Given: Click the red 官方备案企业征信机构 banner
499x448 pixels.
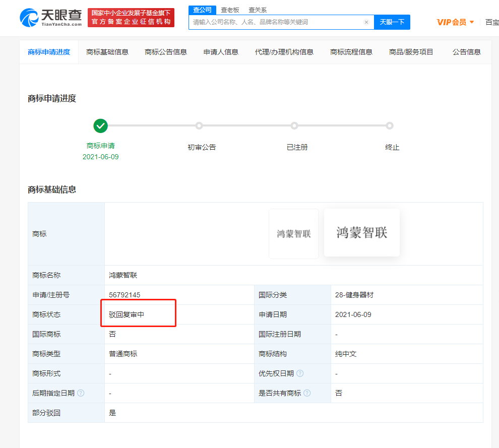Looking at the screenshot, I should pos(131,18).
